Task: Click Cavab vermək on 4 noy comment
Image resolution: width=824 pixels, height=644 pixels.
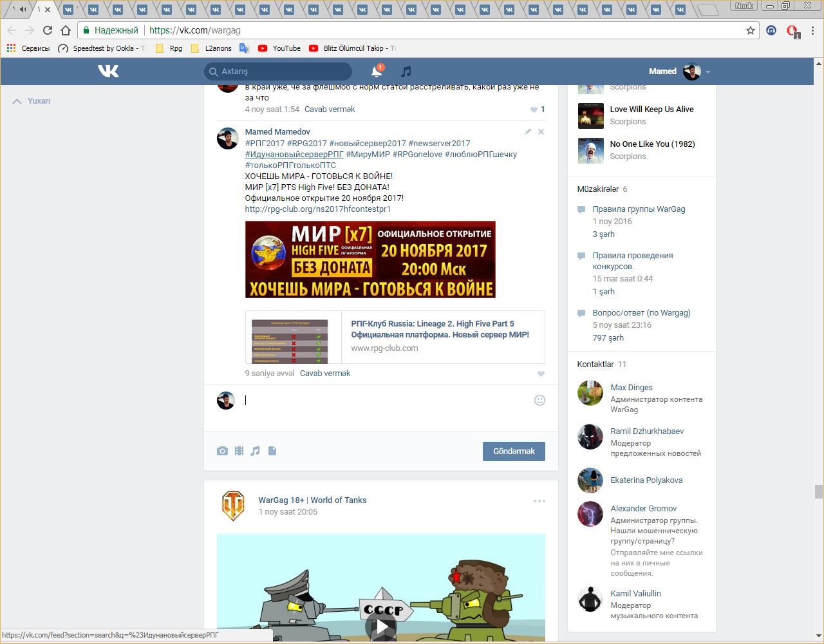Action: (x=330, y=109)
